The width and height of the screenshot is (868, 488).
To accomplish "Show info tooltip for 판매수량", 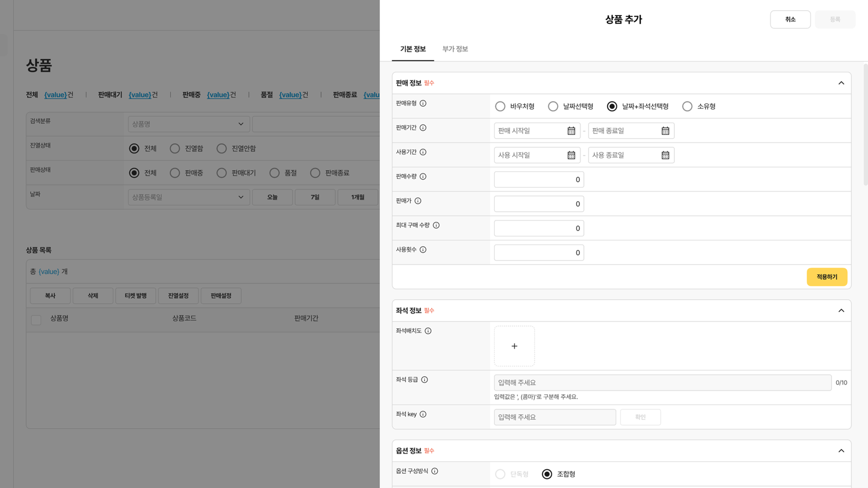I will [423, 176].
